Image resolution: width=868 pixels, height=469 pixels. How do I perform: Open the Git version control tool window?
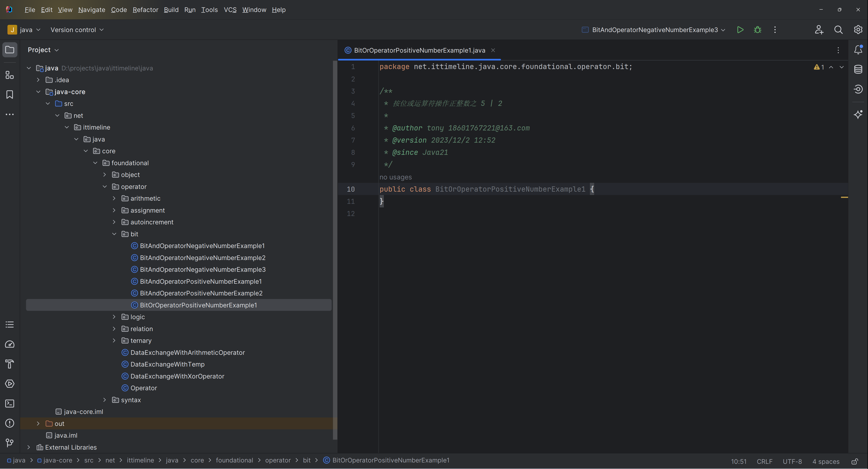(x=10, y=443)
